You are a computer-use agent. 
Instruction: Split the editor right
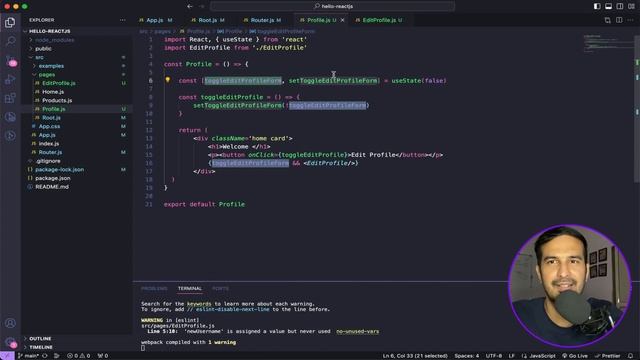point(619,20)
